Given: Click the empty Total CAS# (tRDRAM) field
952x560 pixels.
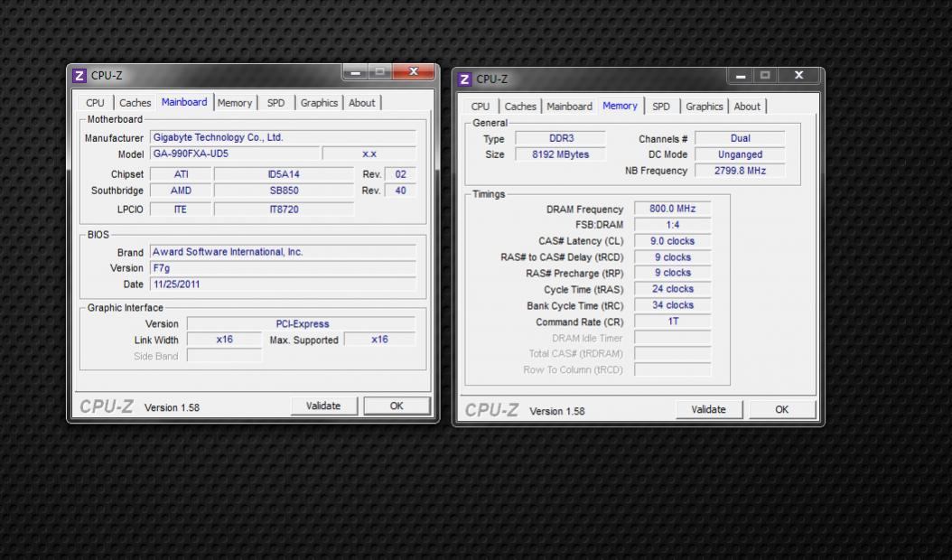Looking at the screenshot, I should click(673, 353).
